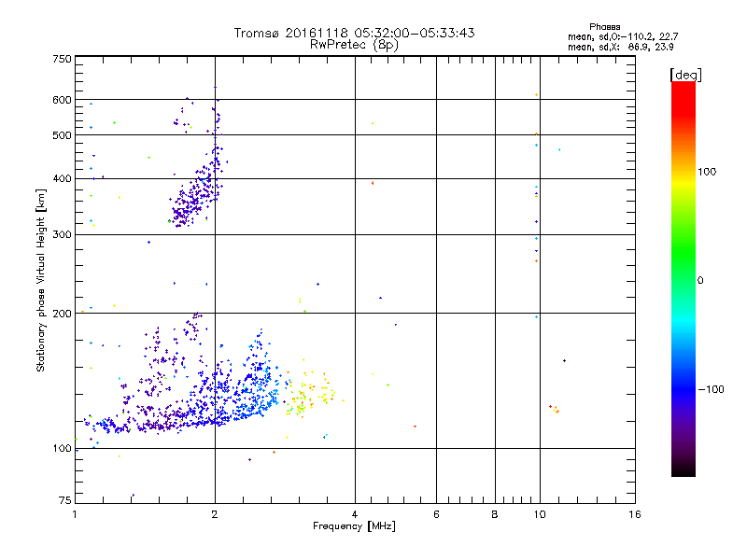
Task: Click the x-axis tick label '16'
Action: coord(635,514)
